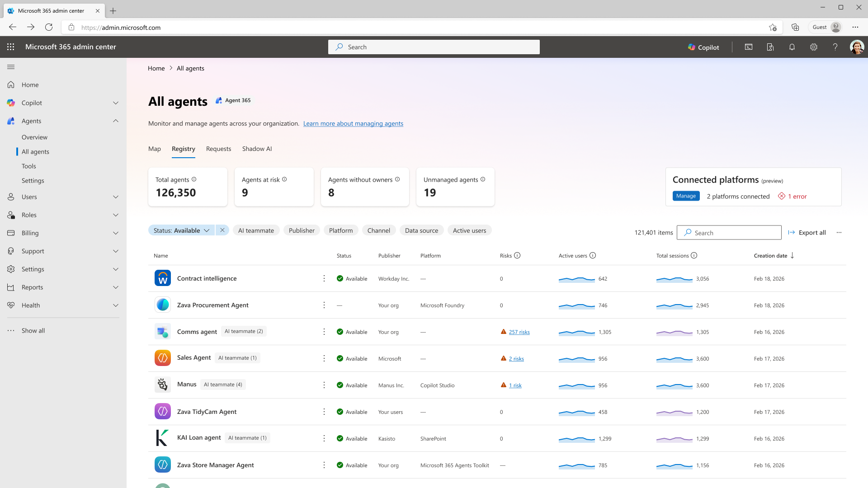Screen dimensions: 868x488
Task: Switch to the Registry tab
Action: click(184, 149)
